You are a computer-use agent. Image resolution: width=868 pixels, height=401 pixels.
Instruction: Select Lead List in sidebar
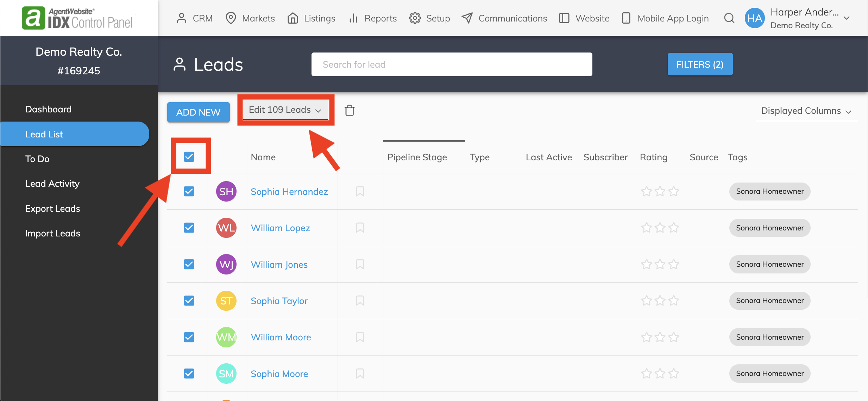(x=75, y=134)
